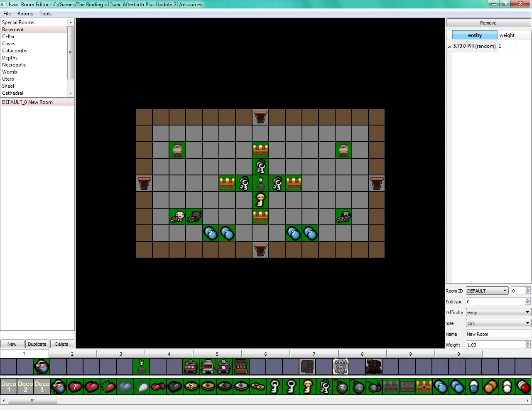Open the Difficulty dropdown showing easy

498,312
